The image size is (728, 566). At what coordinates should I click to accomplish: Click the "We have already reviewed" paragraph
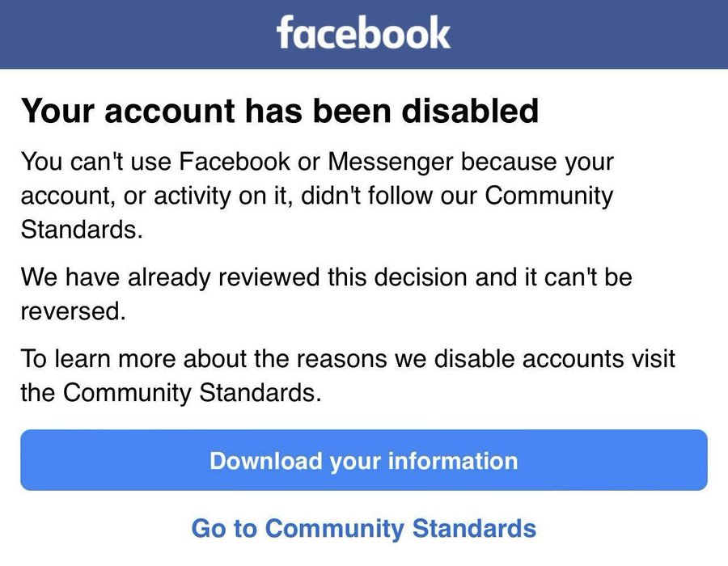[x=327, y=294]
